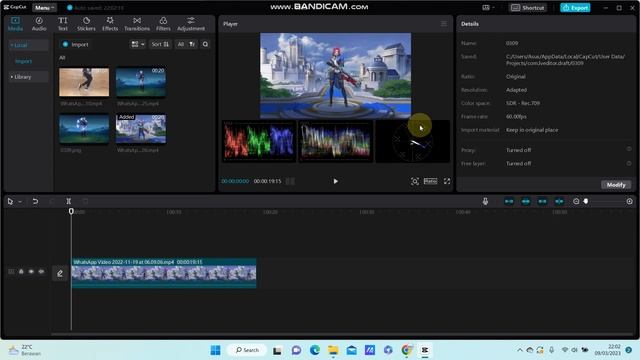
Task: Click the timeline playhead marker
Action: (71, 211)
